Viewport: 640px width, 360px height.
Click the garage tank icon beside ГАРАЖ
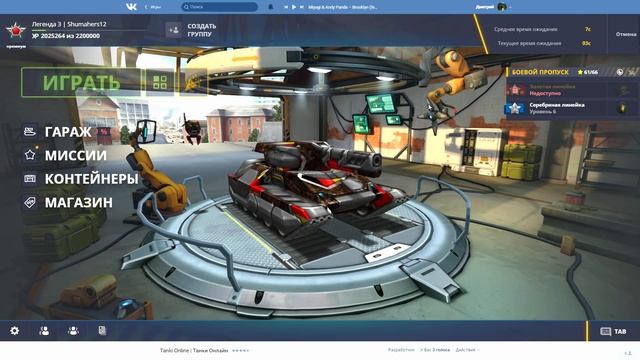click(x=30, y=131)
